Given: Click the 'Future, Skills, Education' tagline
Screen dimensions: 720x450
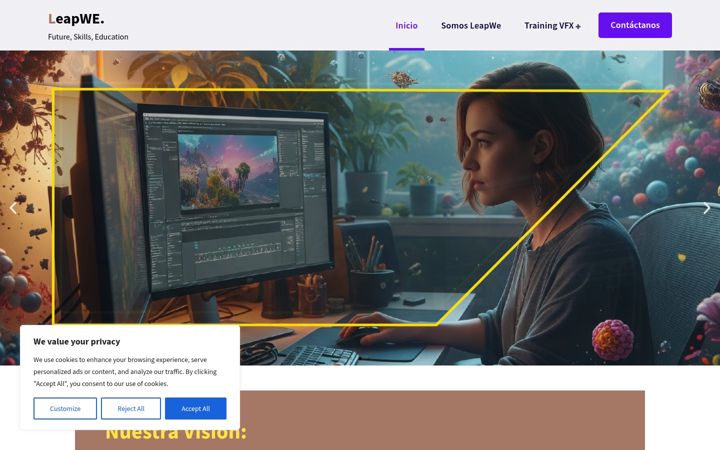Looking at the screenshot, I should [88, 37].
